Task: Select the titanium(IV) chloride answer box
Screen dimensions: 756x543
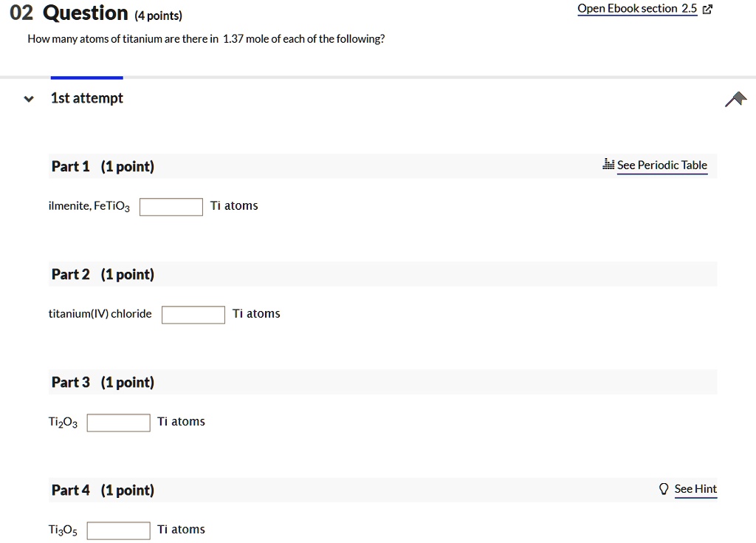Action: tap(193, 314)
